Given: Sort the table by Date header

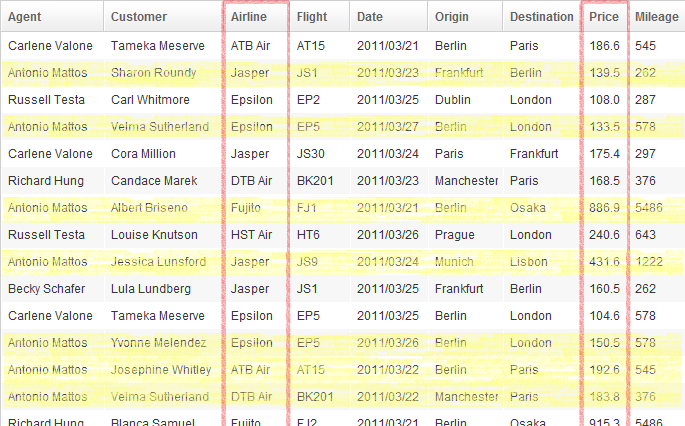Looking at the screenshot, I should (388, 17).
